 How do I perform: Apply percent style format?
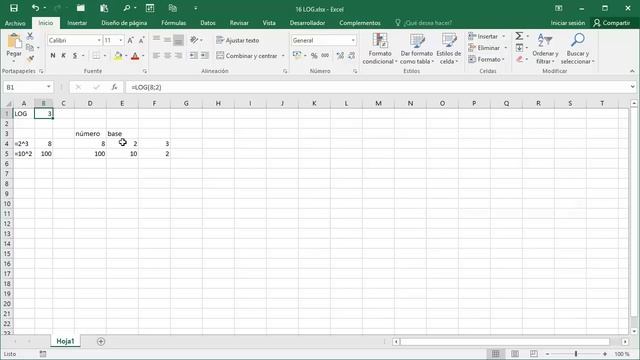coord(314,56)
